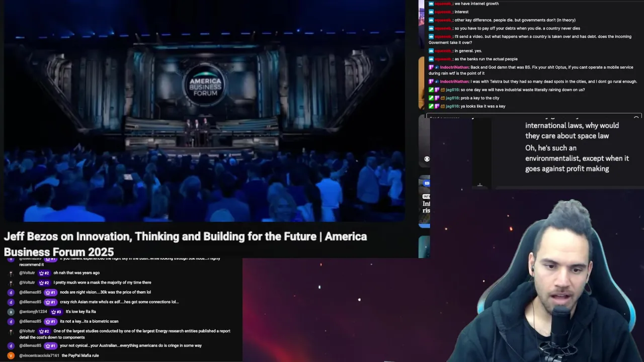Image resolution: width=644 pixels, height=362 pixels.
Task: Click 'It's low key Ra Ra' chat message
Action: pyautogui.click(x=80, y=312)
